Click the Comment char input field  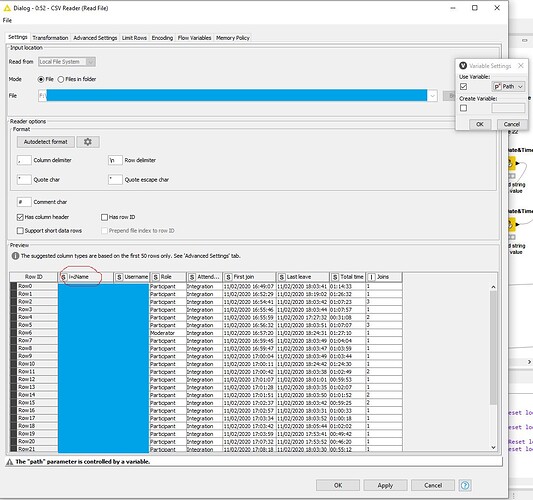24,202
